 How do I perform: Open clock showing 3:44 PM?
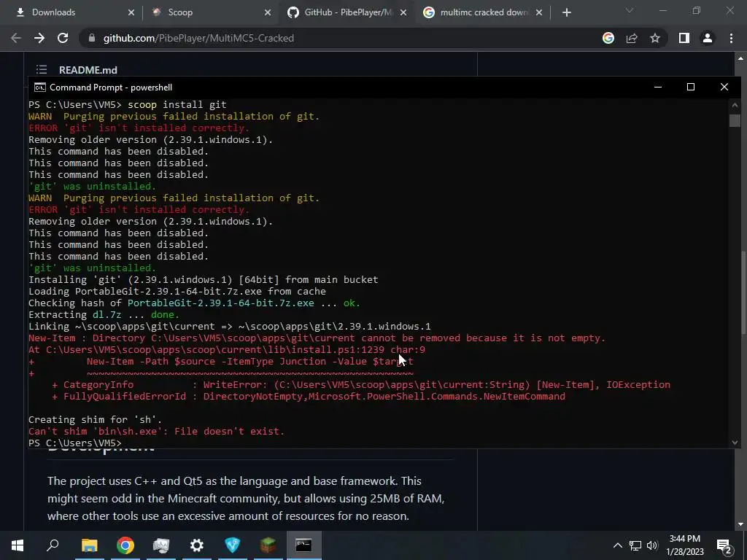[x=685, y=545]
